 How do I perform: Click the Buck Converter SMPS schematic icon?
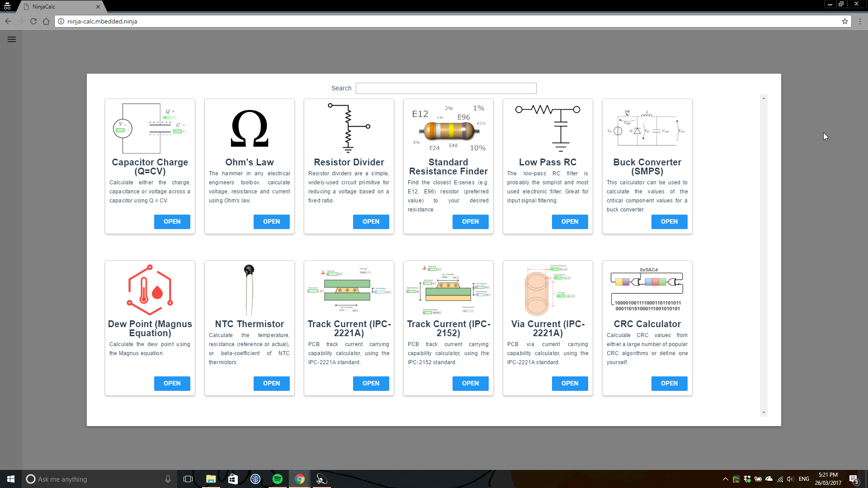click(647, 128)
